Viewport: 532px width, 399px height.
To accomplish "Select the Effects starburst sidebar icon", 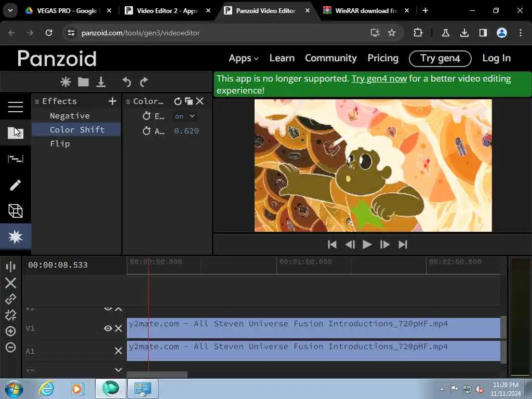I will [x=16, y=237].
